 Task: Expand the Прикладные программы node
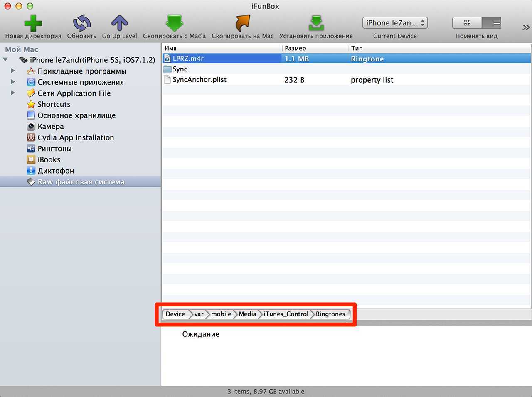(13, 71)
